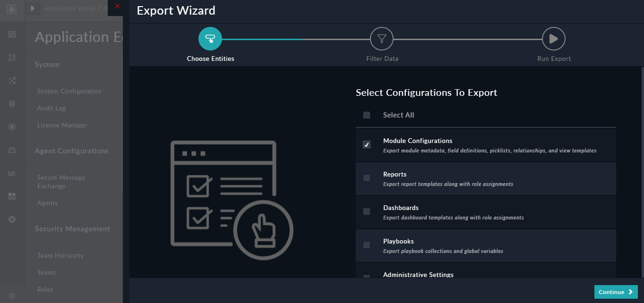Check the Dashboards export option

pos(366,211)
